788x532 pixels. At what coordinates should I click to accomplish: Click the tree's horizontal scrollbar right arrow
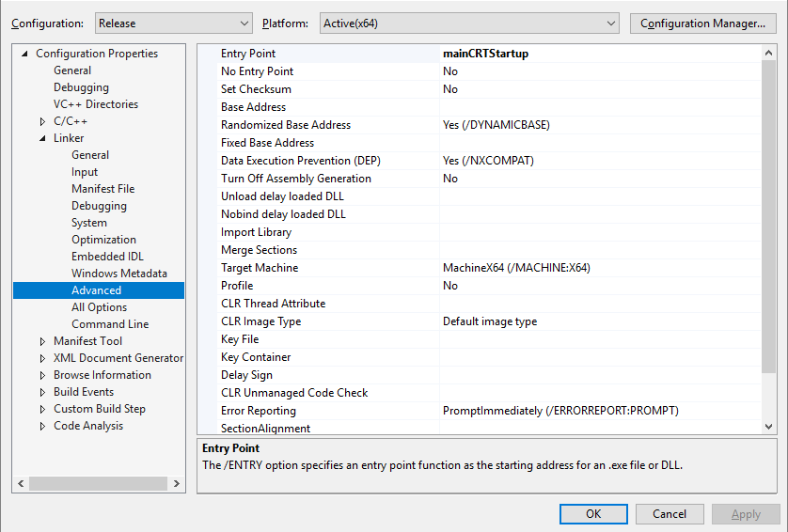tap(178, 483)
